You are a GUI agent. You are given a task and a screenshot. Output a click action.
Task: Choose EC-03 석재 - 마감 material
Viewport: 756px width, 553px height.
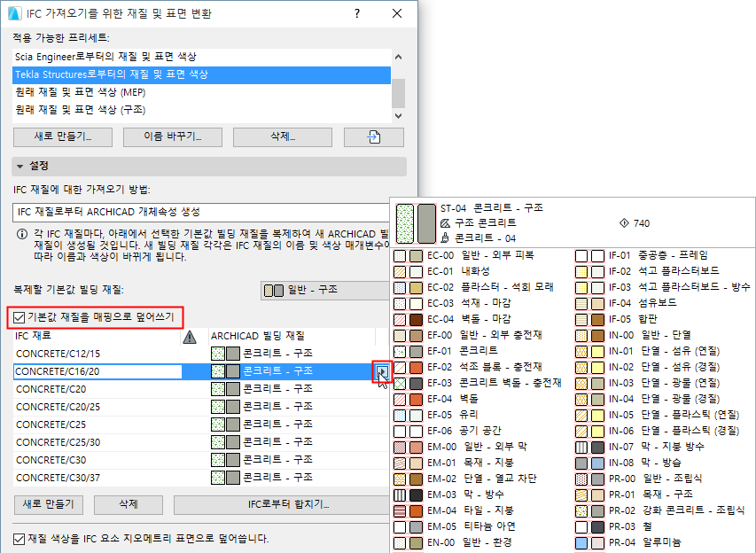pyautogui.click(x=479, y=303)
